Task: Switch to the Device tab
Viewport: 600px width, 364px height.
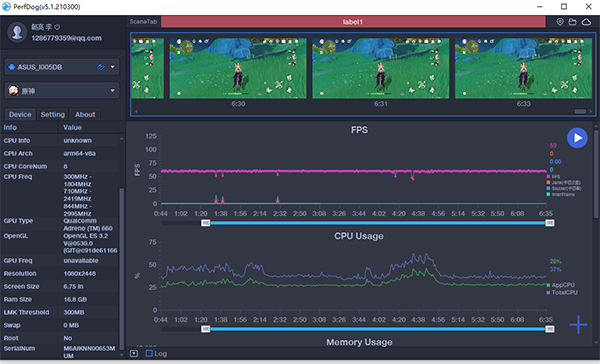Action: (x=20, y=114)
